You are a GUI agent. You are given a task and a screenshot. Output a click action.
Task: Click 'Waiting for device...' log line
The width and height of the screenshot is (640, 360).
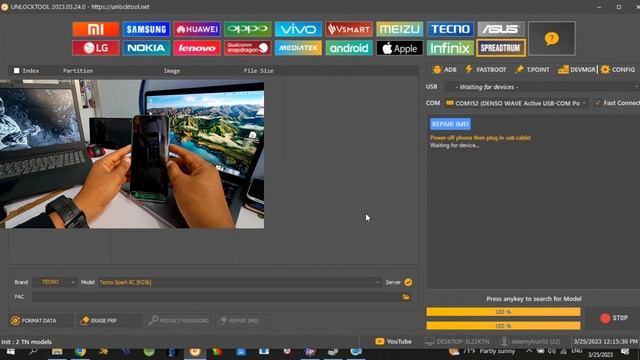(x=454, y=145)
